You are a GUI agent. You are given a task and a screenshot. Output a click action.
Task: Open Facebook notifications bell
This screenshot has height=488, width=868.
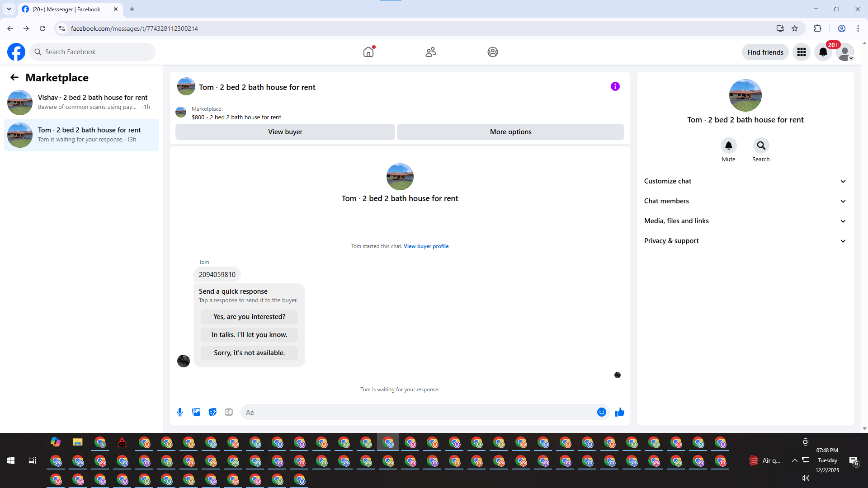click(823, 52)
